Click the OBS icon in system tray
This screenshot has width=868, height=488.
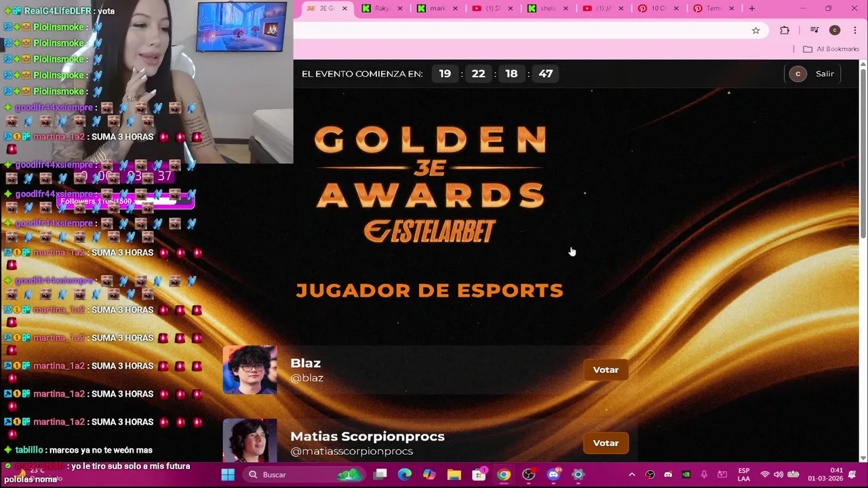pos(650,474)
